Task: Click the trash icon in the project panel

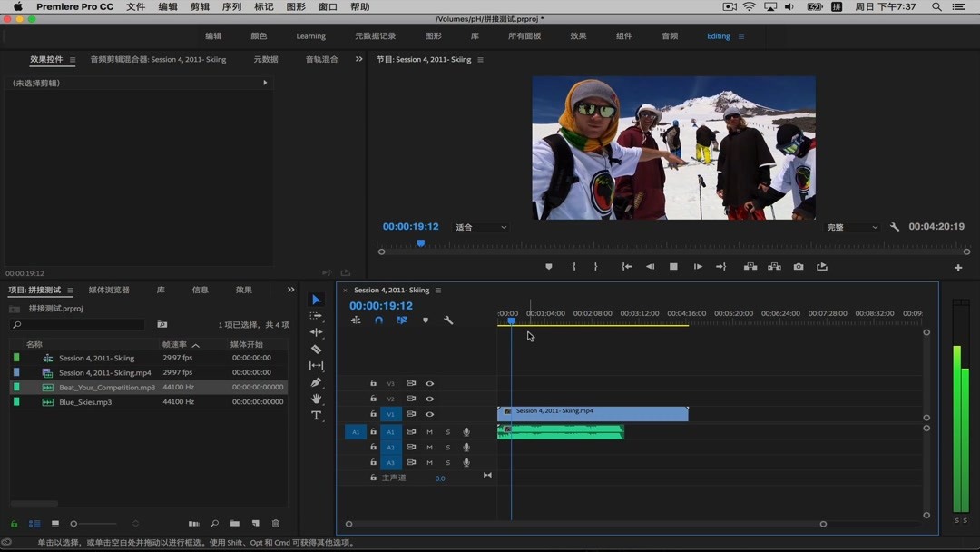Action: 276,524
